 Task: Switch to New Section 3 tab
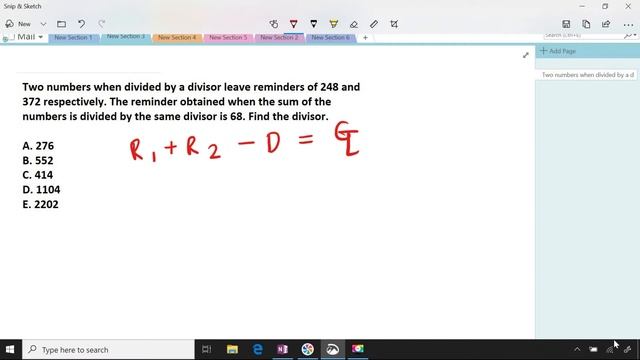coord(126,36)
